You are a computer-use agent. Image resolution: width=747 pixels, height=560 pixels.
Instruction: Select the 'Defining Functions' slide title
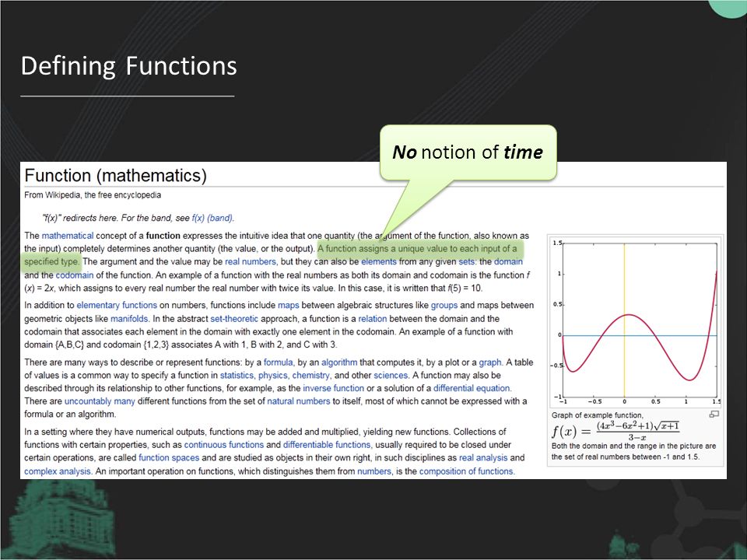coord(128,65)
